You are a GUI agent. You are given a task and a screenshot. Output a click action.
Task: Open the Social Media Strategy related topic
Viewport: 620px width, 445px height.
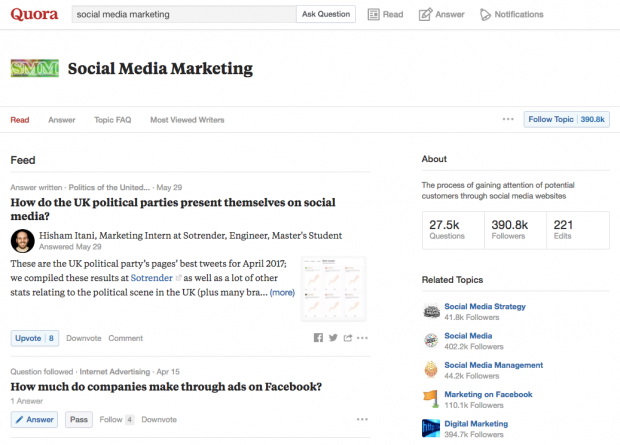[485, 307]
